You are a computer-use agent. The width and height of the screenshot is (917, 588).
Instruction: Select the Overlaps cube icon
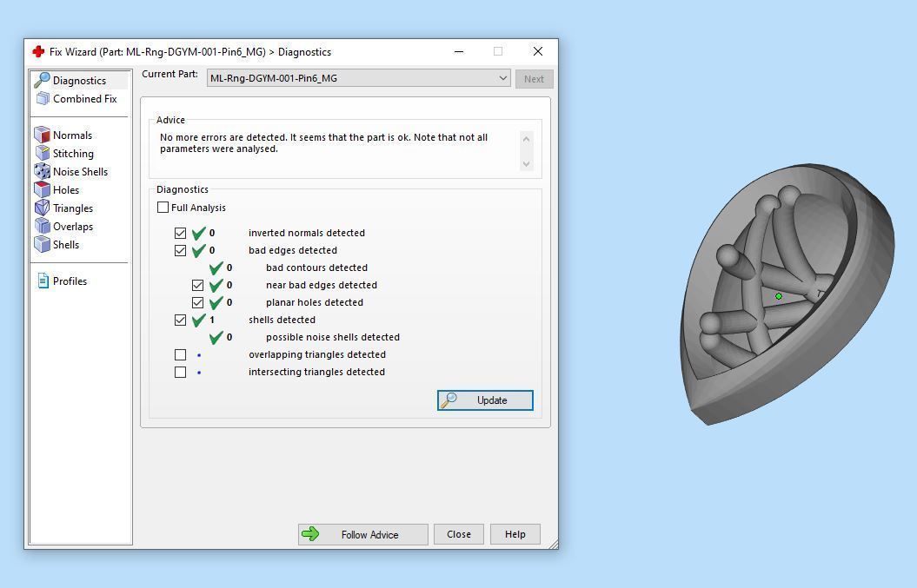pyautogui.click(x=42, y=226)
